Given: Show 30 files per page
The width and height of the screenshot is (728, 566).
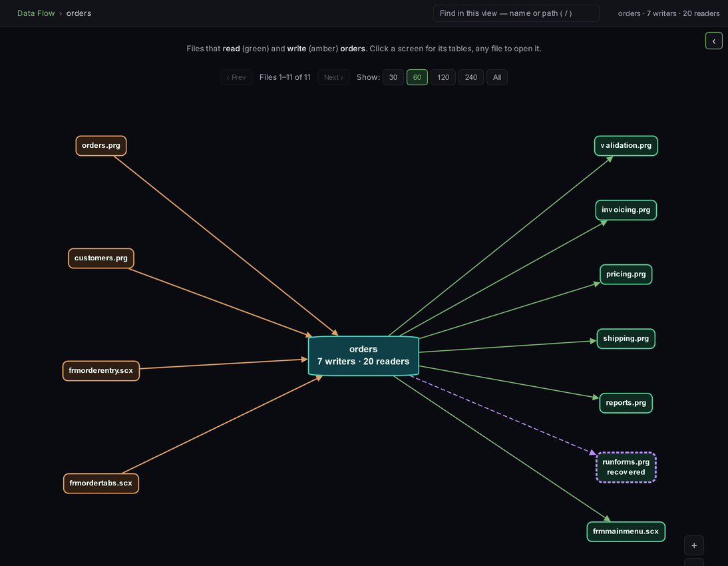Looking at the screenshot, I should pyautogui.click(x=393, y=78).
